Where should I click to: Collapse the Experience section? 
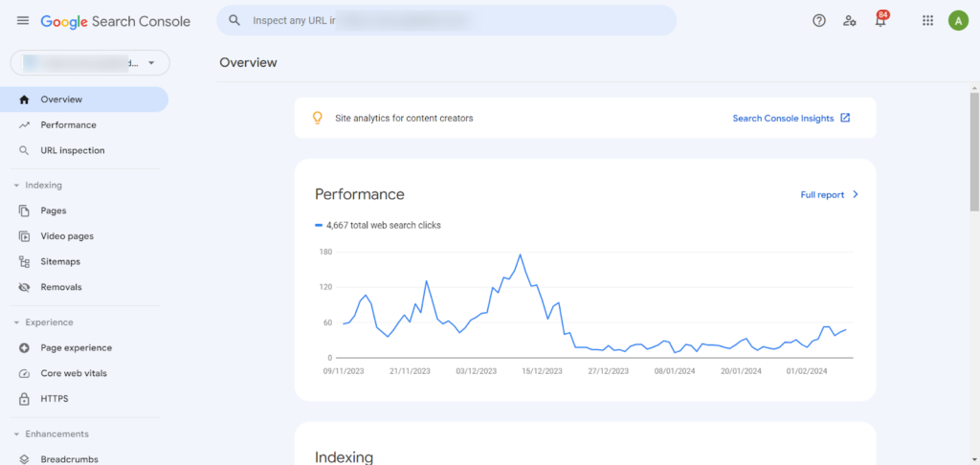pos(16,322)
